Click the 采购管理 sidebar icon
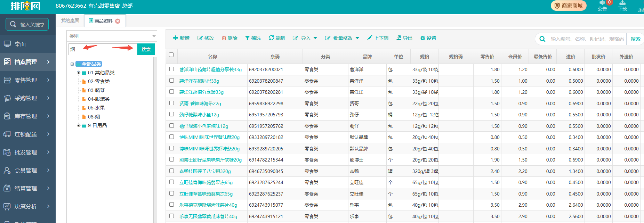The width and height of the screenshot is (644, 223). [7, 98]
